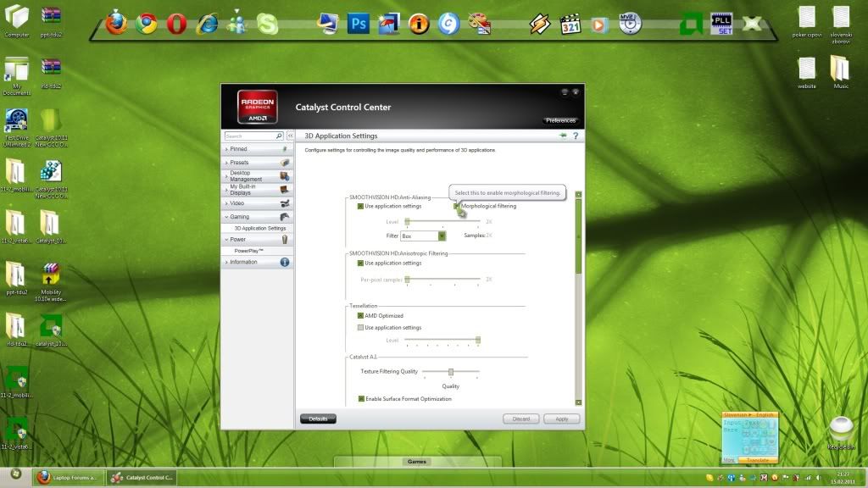
Task: Uncheck Anti-Aliasing Use application settings
Action: [360, 207]
